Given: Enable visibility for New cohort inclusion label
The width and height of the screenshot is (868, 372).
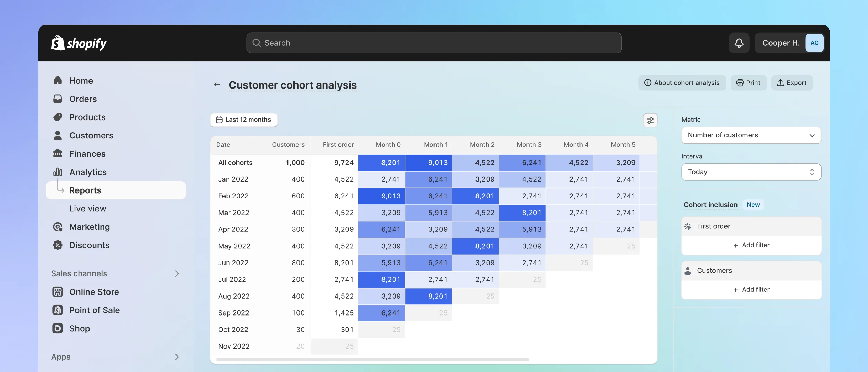Looking at the screenshot, I should click(x=753, y=204).
